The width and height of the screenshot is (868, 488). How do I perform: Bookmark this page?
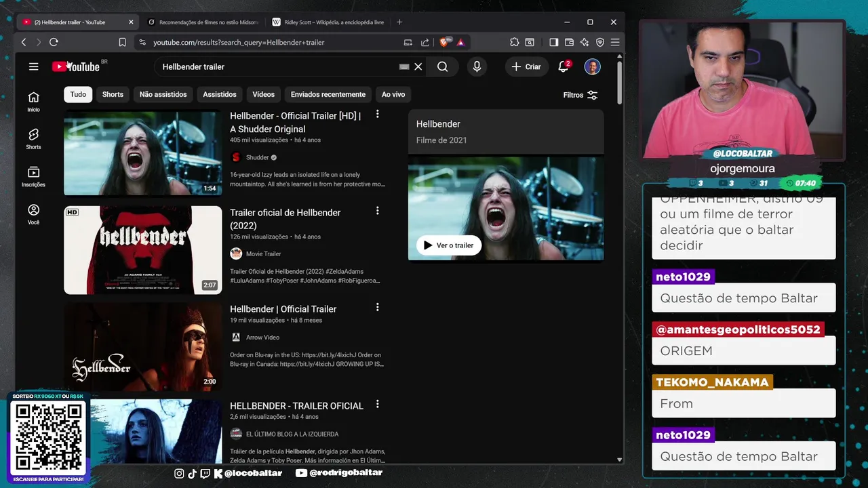[122, 42]
